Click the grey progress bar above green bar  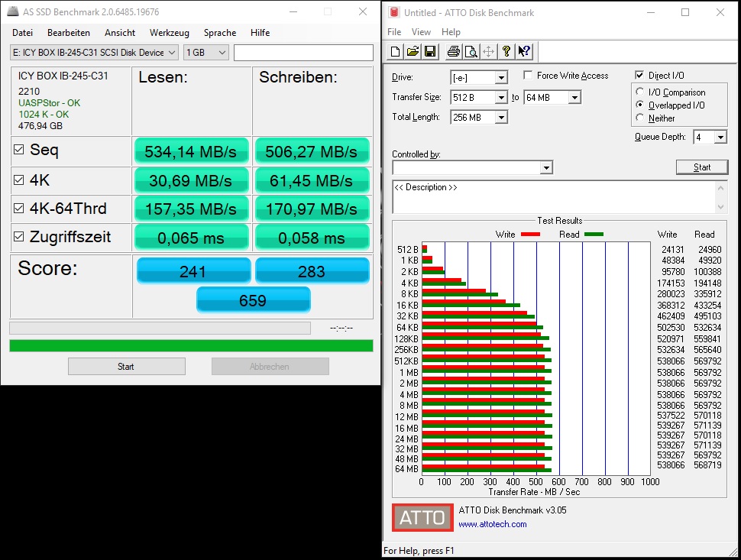point(160,328)
